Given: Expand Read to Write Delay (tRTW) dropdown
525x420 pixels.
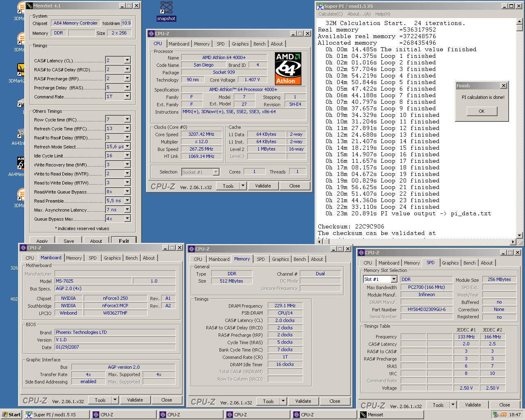Looking at the screenshot, I should point(127,183).
